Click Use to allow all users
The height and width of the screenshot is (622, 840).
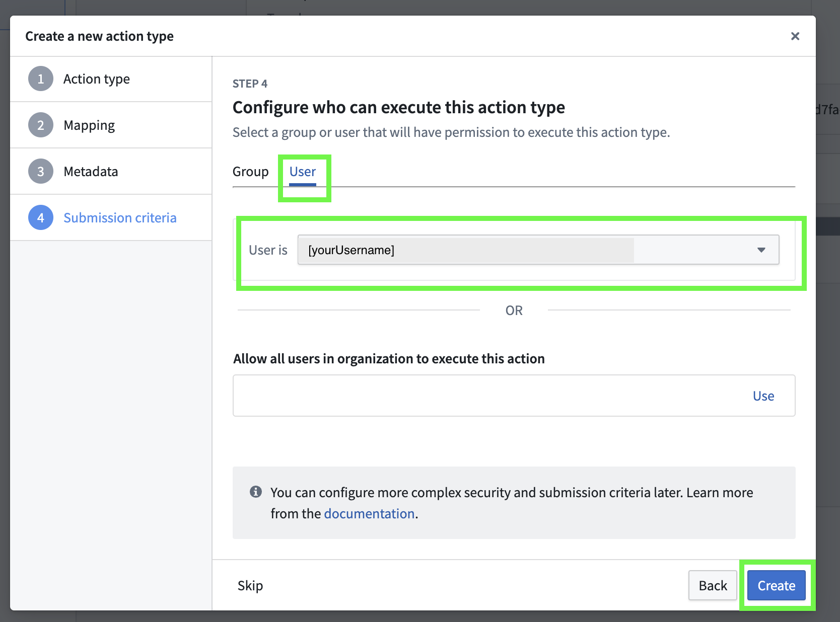763,396
